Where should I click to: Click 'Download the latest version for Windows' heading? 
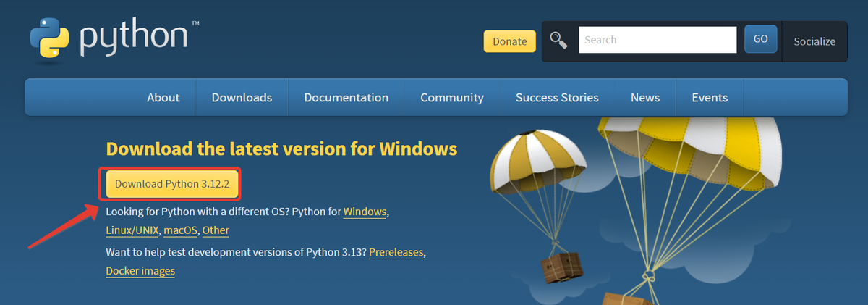pos(281,149)
